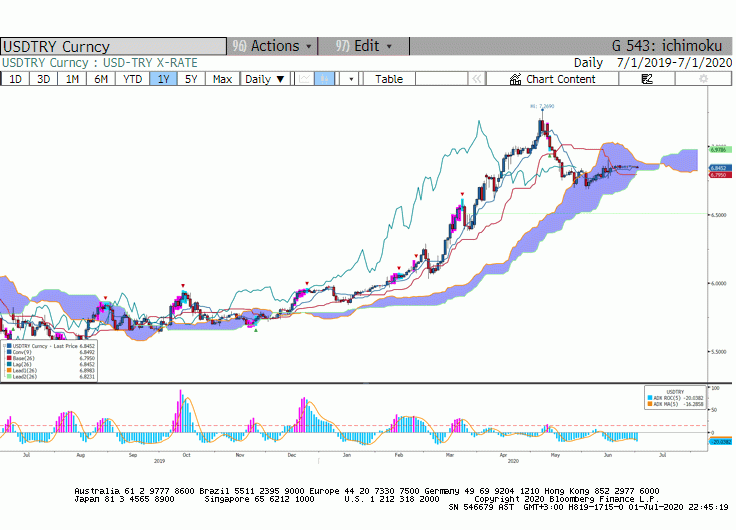Click the Apr label on time axis
736x530 pixels.
coord(503,455)
